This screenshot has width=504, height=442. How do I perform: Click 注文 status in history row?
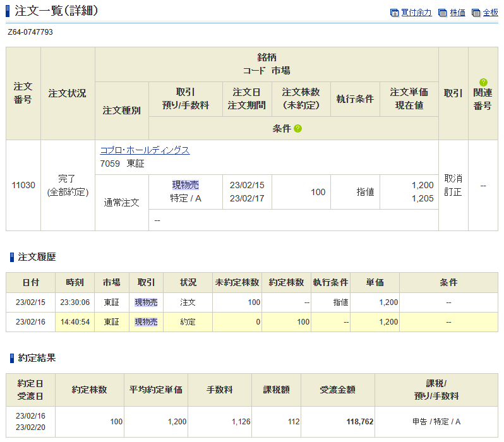(188, 302)
